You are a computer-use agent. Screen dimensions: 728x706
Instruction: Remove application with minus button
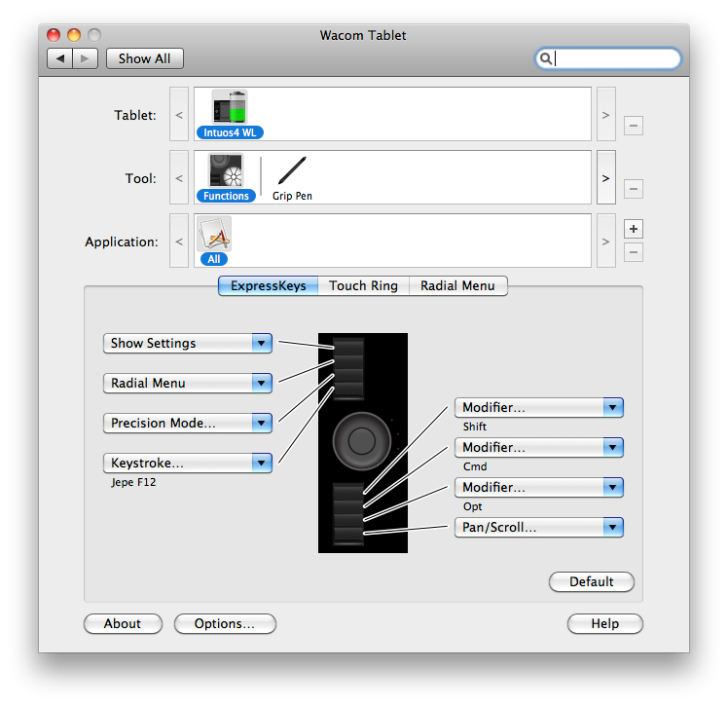(x=634, y=252)
